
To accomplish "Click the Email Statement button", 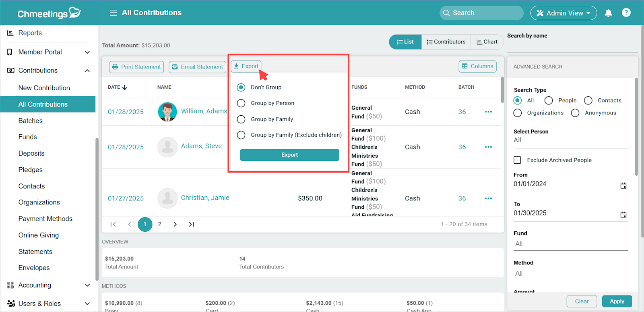I will pyautogui.click(x=198, y=67).
